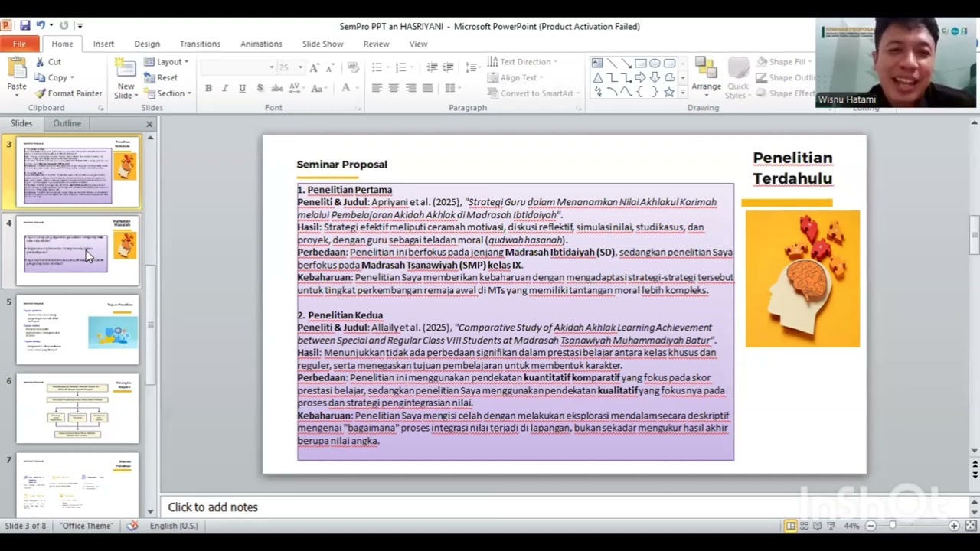
Task: Activate the Format Painter brush
Action: click(x=68, y=93)
